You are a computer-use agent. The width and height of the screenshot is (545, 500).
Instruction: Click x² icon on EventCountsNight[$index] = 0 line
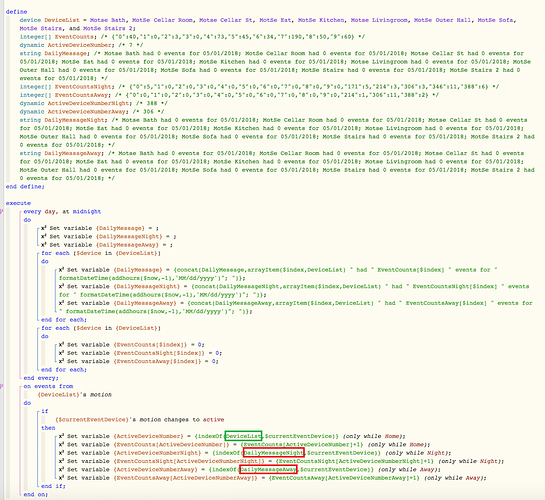pos(61,353)
